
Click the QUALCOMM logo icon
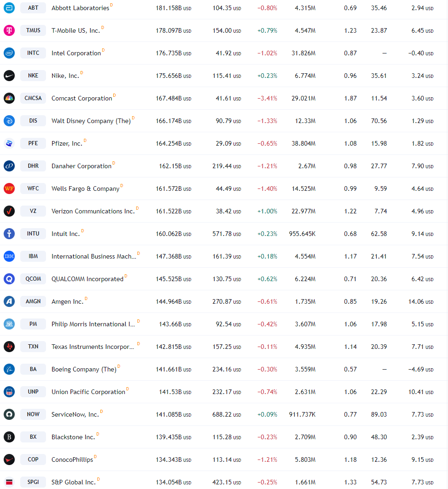click(9, 279)
